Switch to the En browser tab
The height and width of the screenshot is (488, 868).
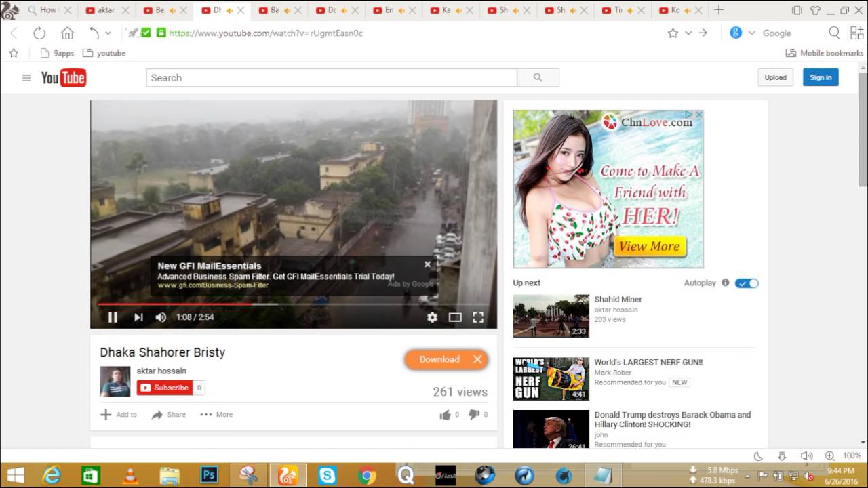[x=395, y=10]
